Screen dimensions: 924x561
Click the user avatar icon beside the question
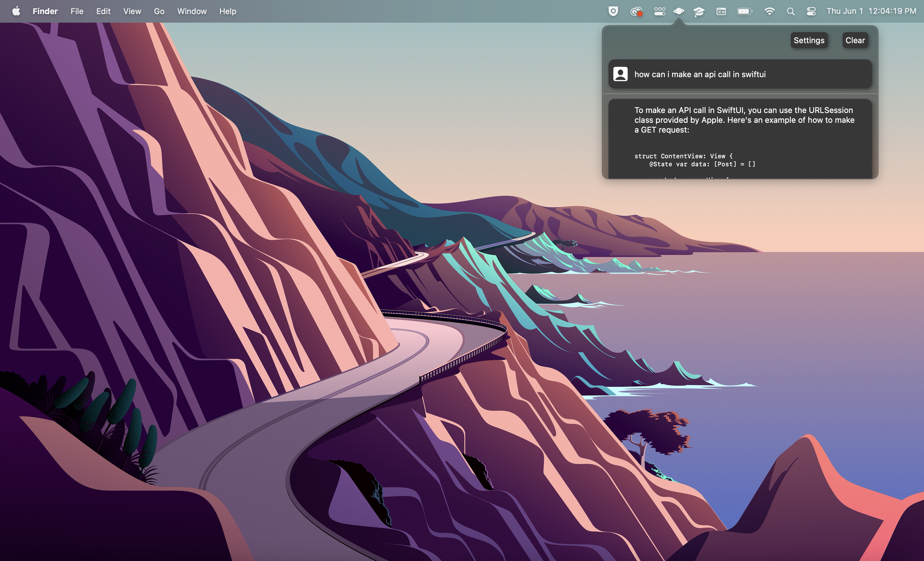point(620,74)
